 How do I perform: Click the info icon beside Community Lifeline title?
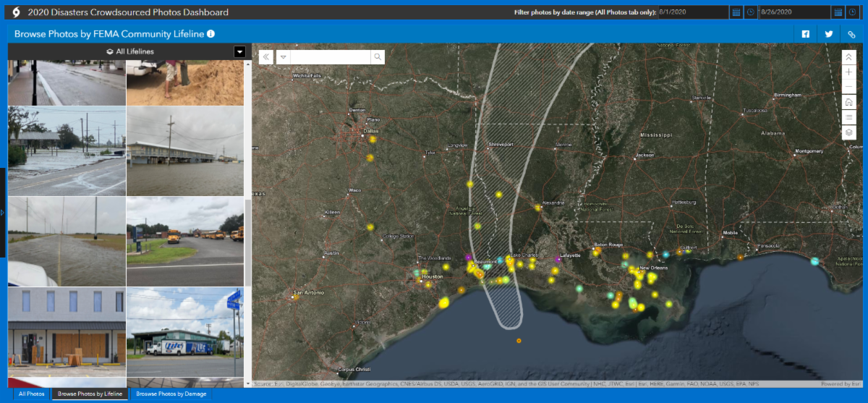coord(210,34)
